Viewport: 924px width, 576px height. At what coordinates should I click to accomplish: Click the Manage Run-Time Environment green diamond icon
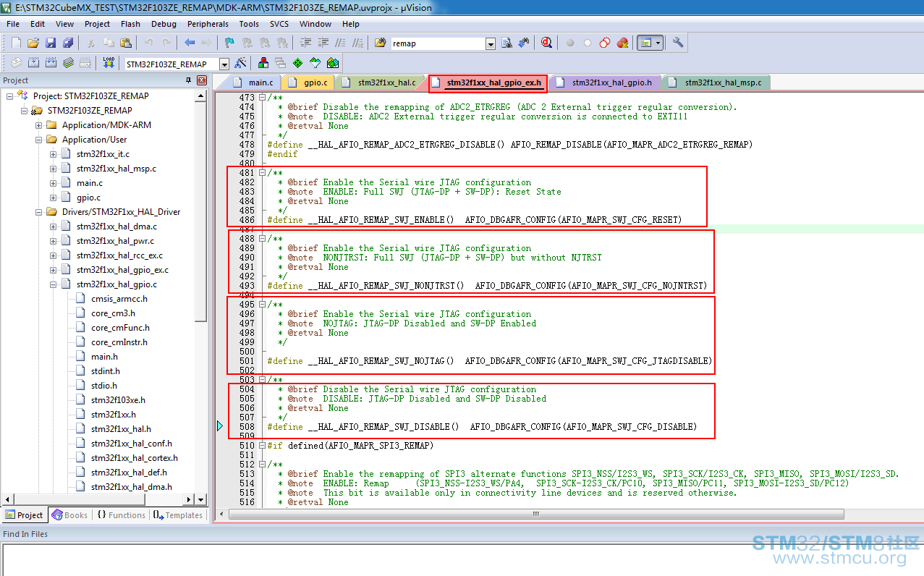pos(297,63)
